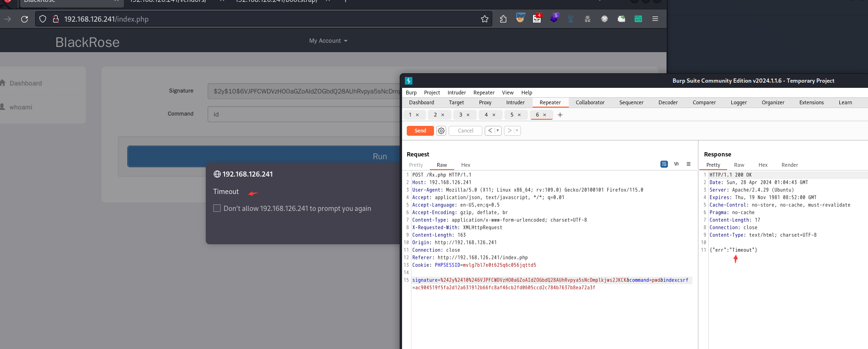The width and height of the screenshot is (868, 349).
Task: Open the purple extension with 5 badge
Action: [x=554, y=18]
